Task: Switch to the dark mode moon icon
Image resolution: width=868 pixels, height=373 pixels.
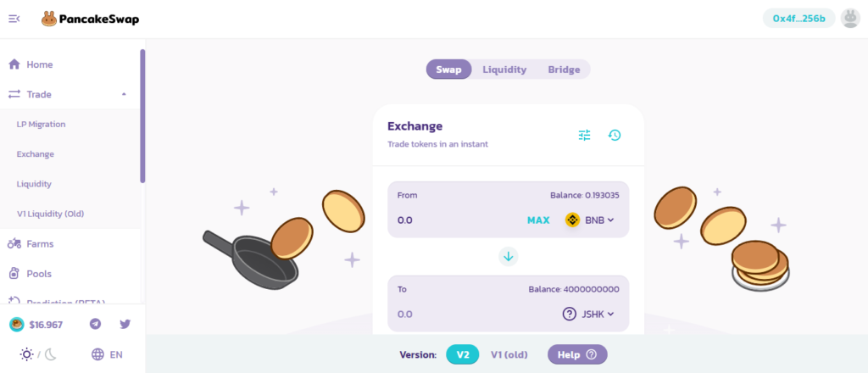Action: pyautogui.click(x=50, y=354)
